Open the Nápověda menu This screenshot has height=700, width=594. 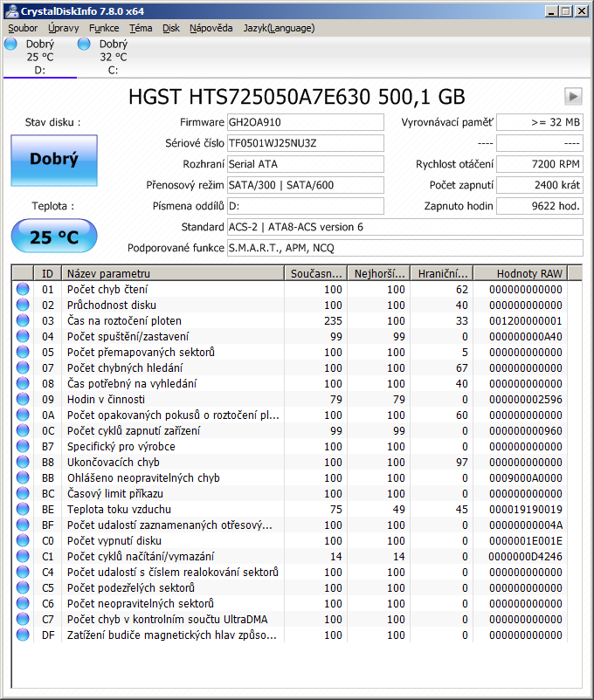pyautogui.click(x=211, y=28)
